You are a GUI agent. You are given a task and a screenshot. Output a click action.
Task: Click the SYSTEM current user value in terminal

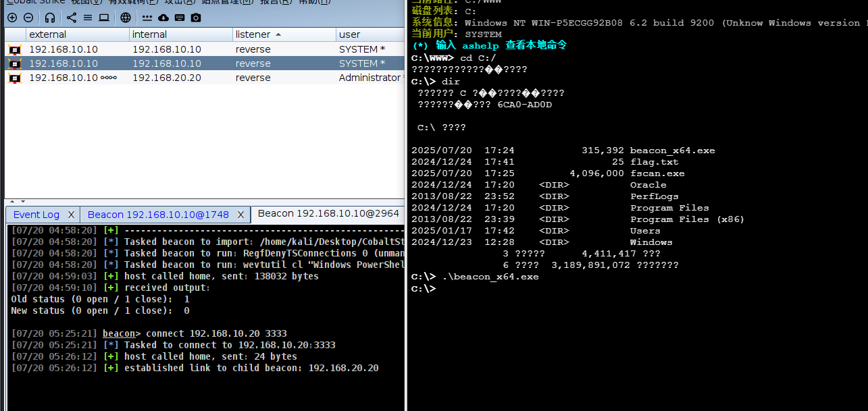click(x=484, y=34)
